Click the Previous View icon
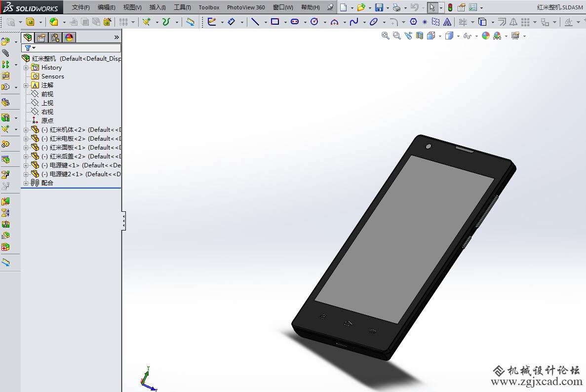The height and width of the screenshot is (392, 586). [x=408, y=36]
